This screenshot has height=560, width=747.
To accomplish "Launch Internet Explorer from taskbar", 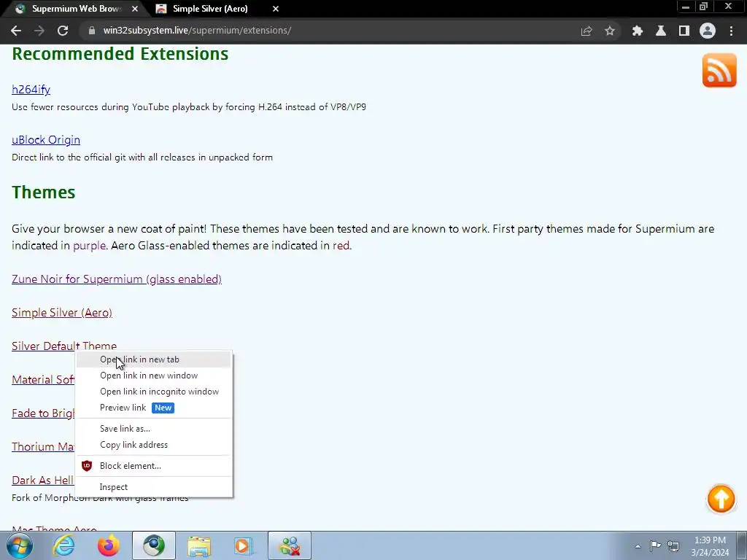I will tap(63, 545).
